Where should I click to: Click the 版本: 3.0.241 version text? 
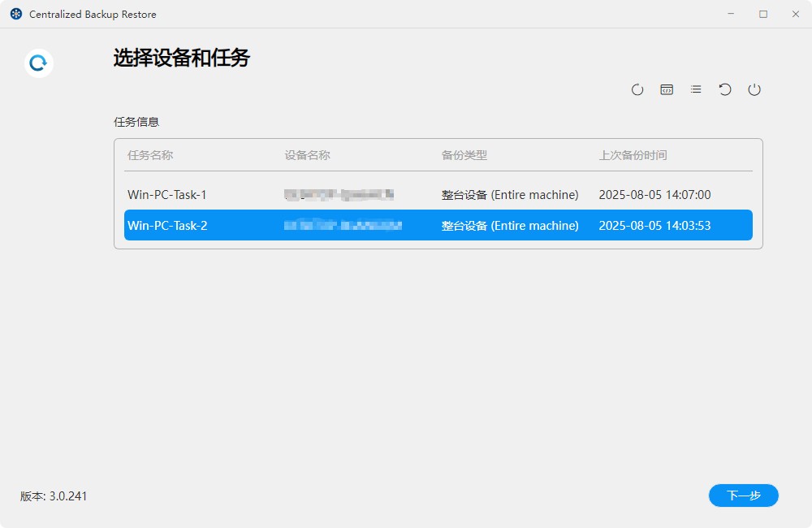click(x=53, y=496)
